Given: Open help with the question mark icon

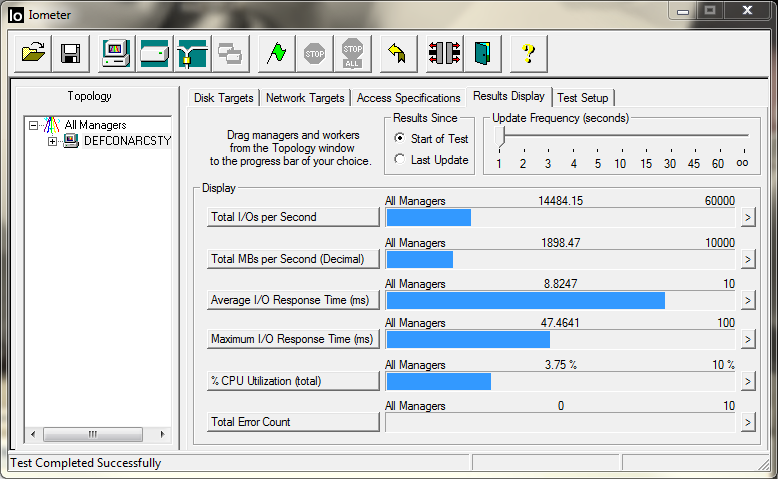Looking at the screenshot, I should (x=529, y=53).
